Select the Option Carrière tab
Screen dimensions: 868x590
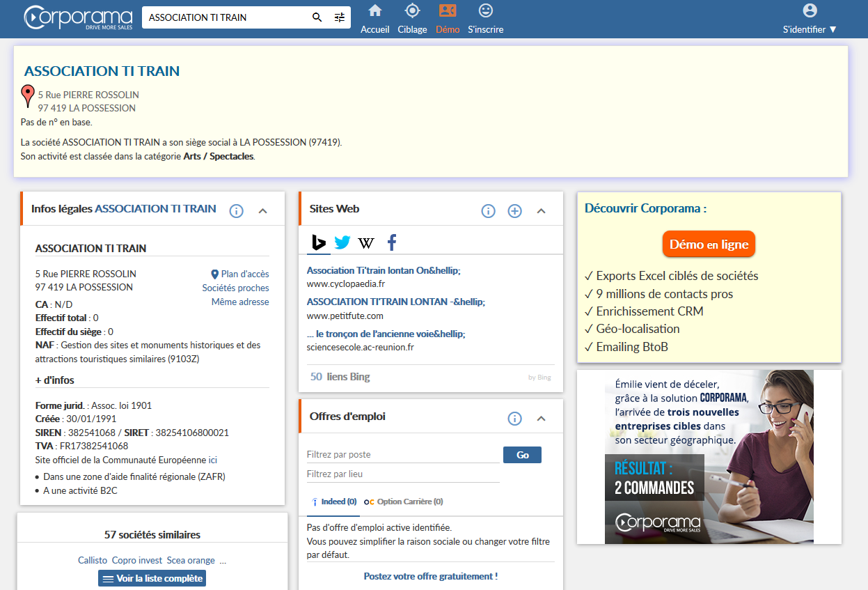click(404, 502)
